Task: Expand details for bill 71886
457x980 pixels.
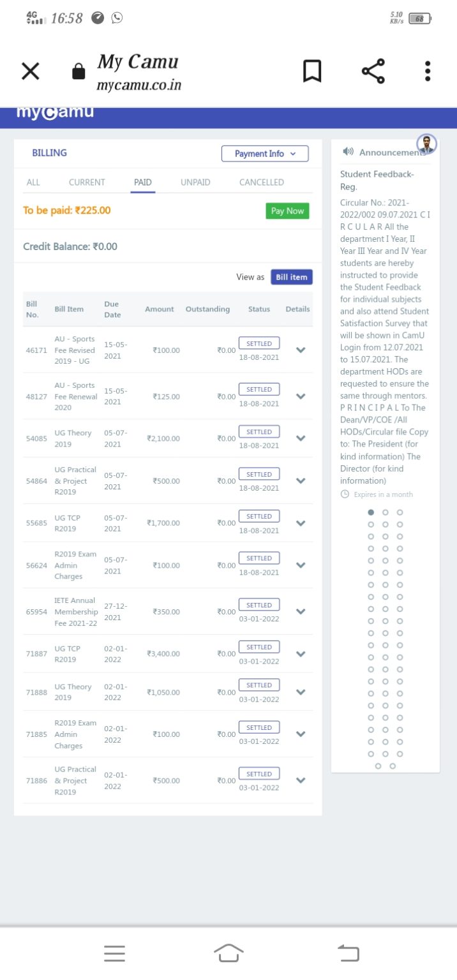Action: pos(301,780)
